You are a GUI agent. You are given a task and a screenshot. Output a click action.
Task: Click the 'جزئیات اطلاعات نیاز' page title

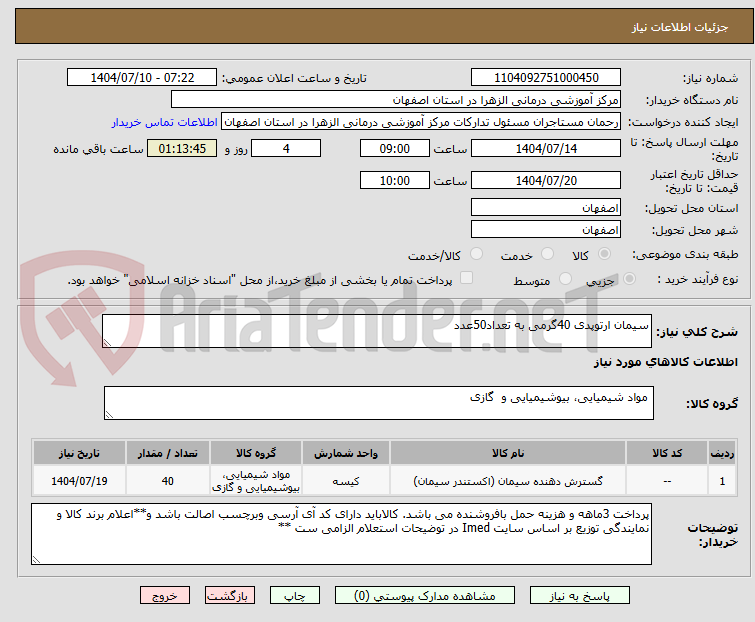680,27
